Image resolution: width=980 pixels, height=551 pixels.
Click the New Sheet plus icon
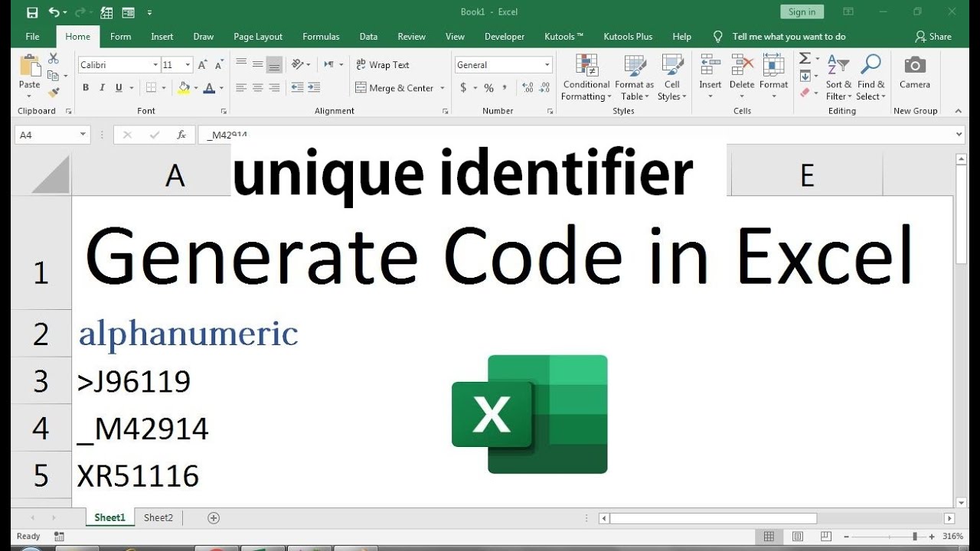[x=214, y=518]
